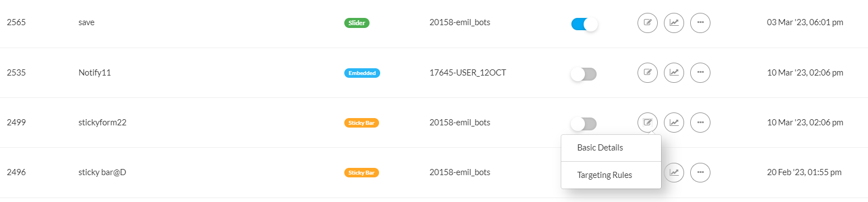The height and width of the screenshot is (202, 868).
Task: Click Sticky Bar badge for stickyform22
Action: click(362, 123)
